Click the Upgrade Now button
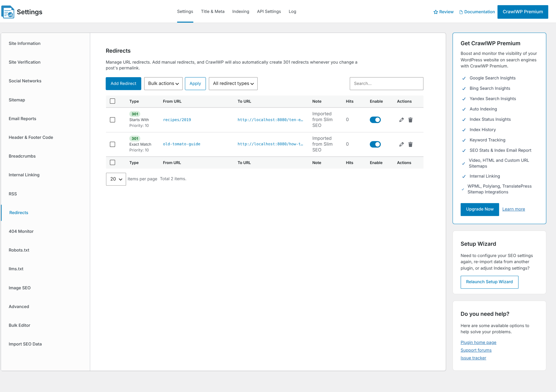This screenshot has height=392, width=556. pos(480,209)
